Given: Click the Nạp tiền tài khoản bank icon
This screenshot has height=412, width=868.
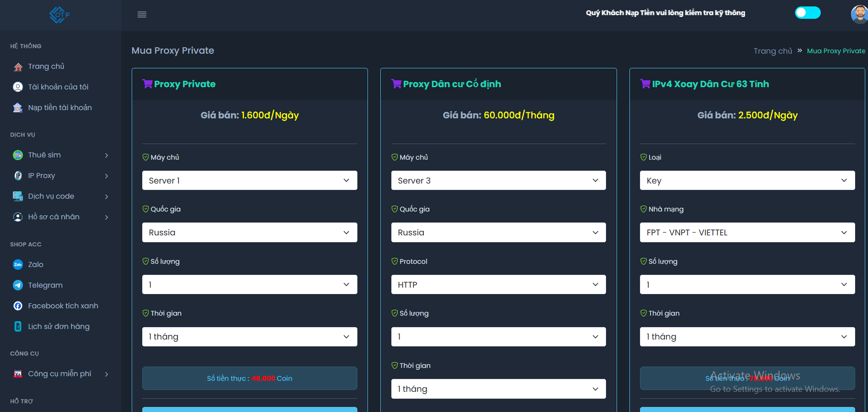Looking at the screenshot, I should pyautogui.click(x=18, y=108).
